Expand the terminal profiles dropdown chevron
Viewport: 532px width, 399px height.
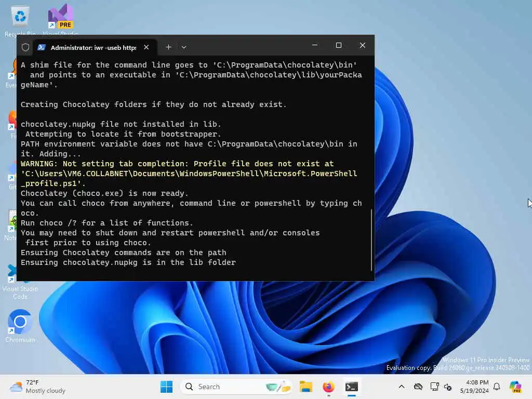(x=184, y=47)
